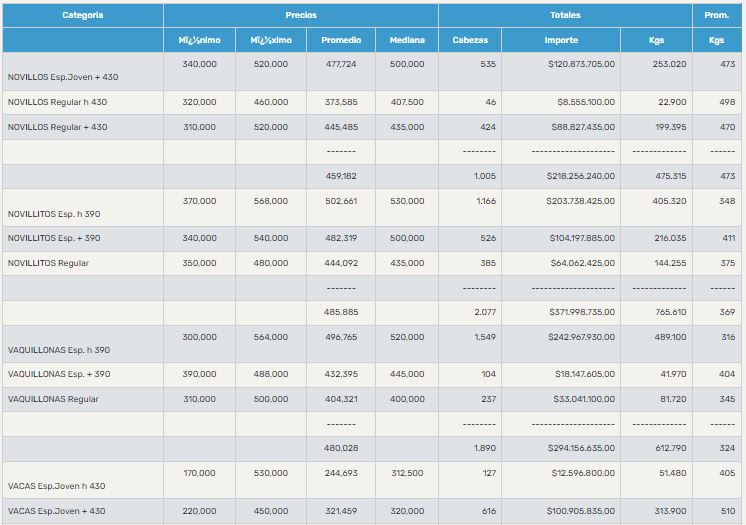Select the Precios header group
The image size is (746, 525).
coord(300,15)
